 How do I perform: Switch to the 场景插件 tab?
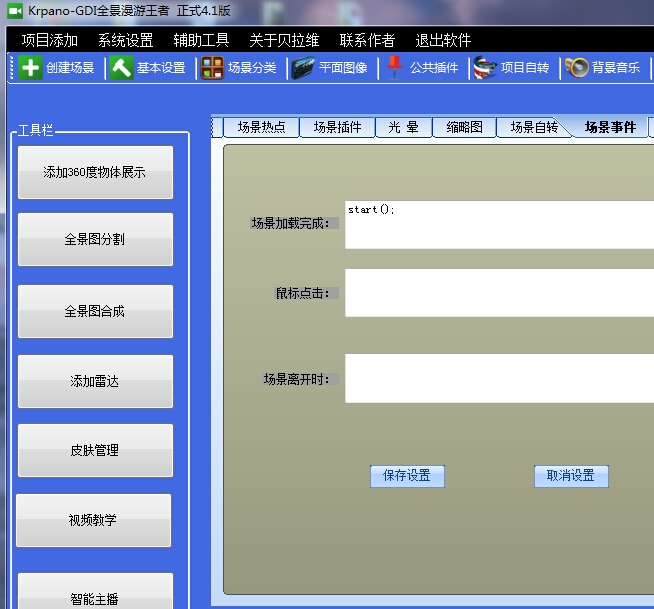(x=337, y=127)
